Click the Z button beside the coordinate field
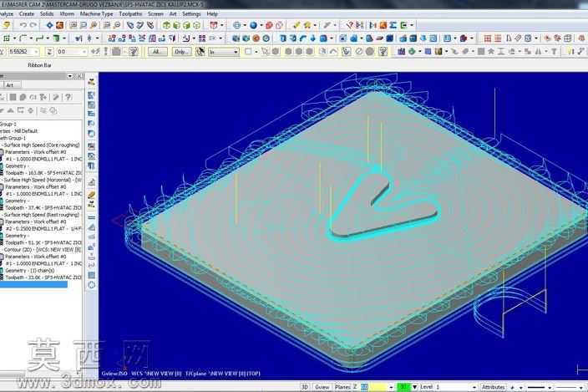The width and height of the screenshot is (588, 392). 49,51
